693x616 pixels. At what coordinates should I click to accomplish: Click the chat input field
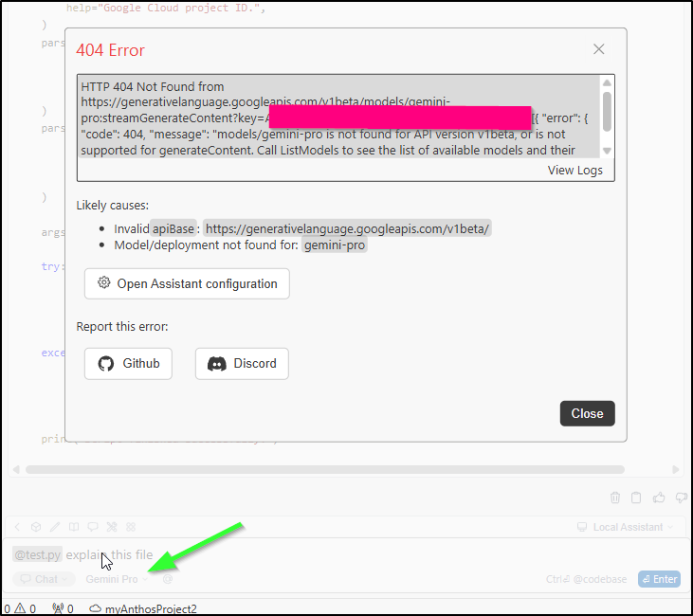click(345, 554)
